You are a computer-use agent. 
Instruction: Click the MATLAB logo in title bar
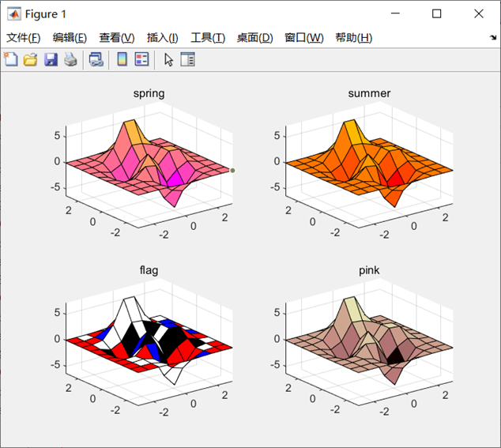point(14,13)
